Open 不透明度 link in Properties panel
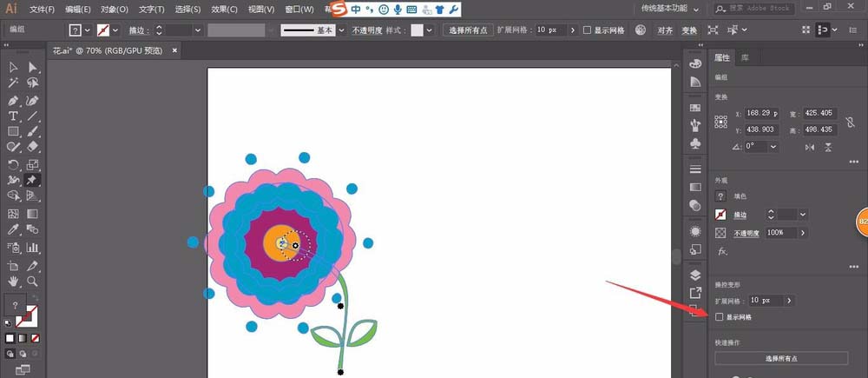 click(x=746, y=234)
